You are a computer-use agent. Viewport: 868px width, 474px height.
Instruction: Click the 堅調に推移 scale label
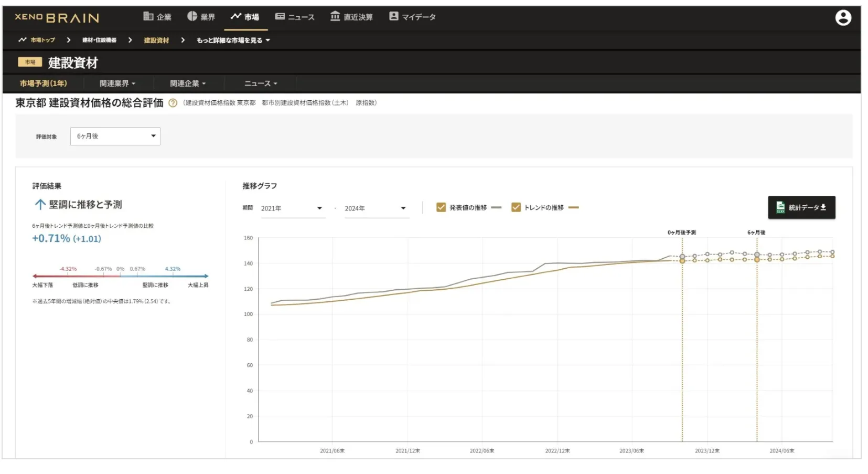pyautogui.click(x=155, y=285)
